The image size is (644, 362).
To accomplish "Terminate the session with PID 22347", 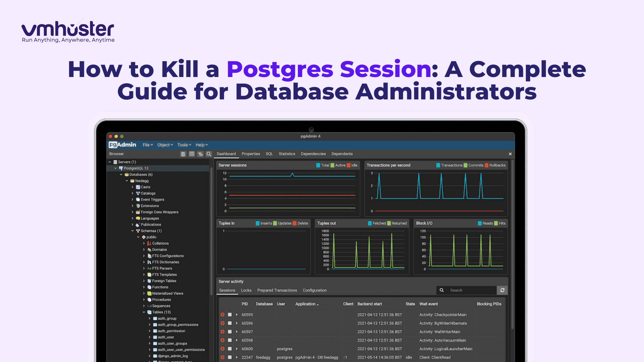I will 223,357.
